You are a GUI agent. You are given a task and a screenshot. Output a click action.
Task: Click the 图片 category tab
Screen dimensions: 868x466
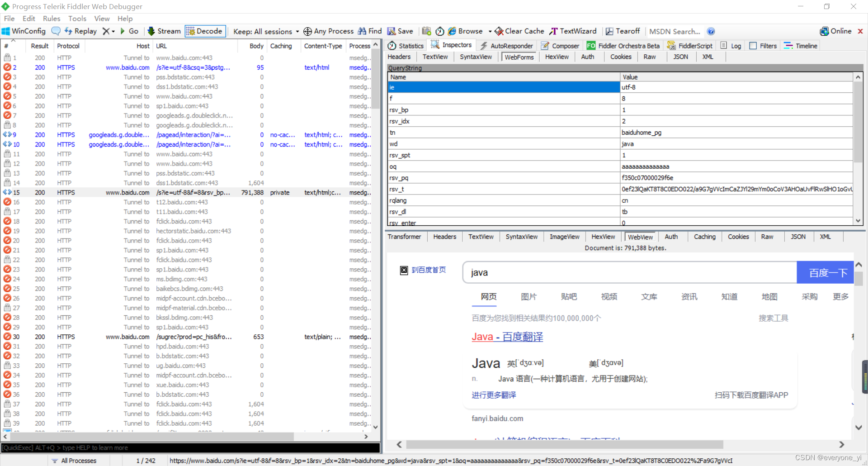coord(528,297)
